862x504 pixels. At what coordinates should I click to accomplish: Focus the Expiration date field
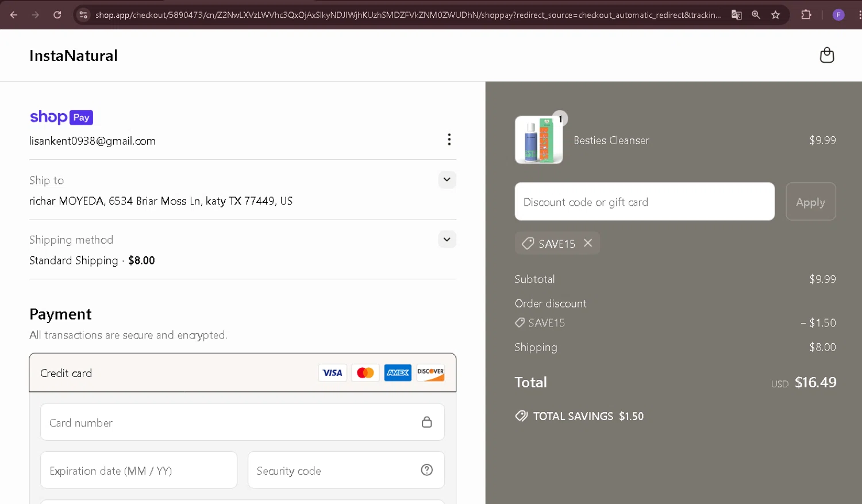click(x=138, y=470)
